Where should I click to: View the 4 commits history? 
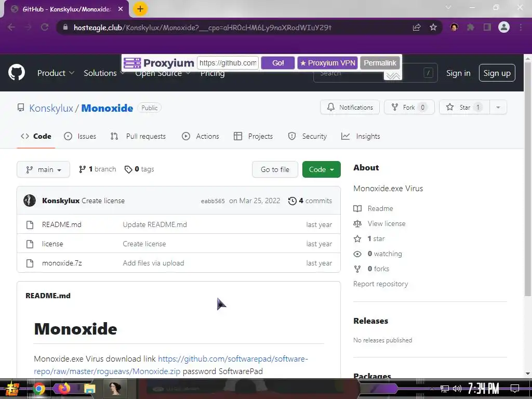pyautogui.click(x=310, y=201)
